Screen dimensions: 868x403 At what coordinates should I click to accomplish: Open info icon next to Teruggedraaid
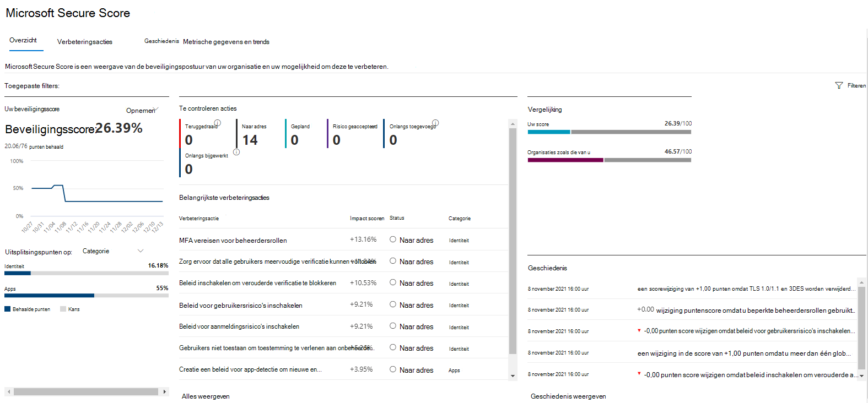click(218, 123)
